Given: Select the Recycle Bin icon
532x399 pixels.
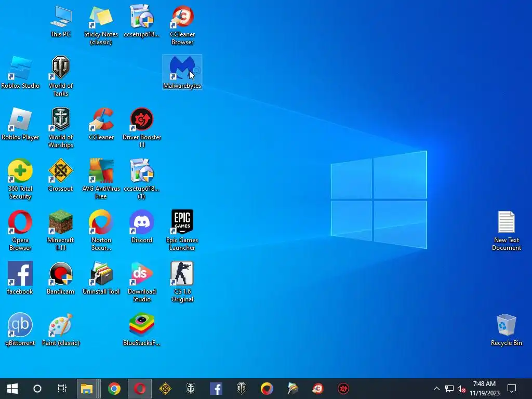Looking at the screenshot, I should 506,330.
